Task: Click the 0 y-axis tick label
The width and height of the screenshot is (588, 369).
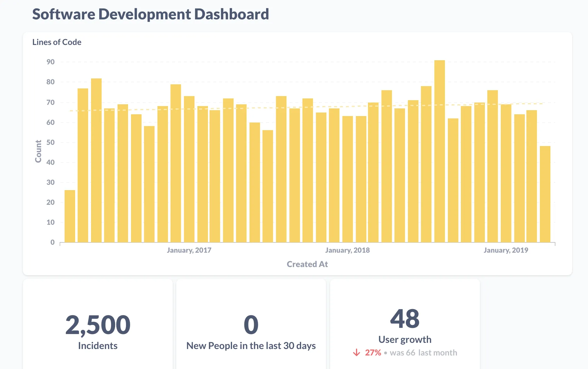Action: point(53,242)
